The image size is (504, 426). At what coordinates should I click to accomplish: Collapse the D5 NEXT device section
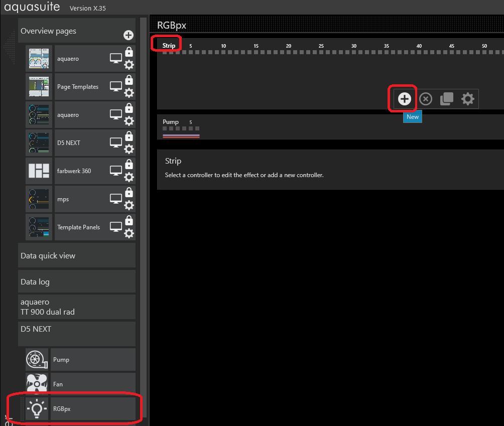(x=76, y=334)
